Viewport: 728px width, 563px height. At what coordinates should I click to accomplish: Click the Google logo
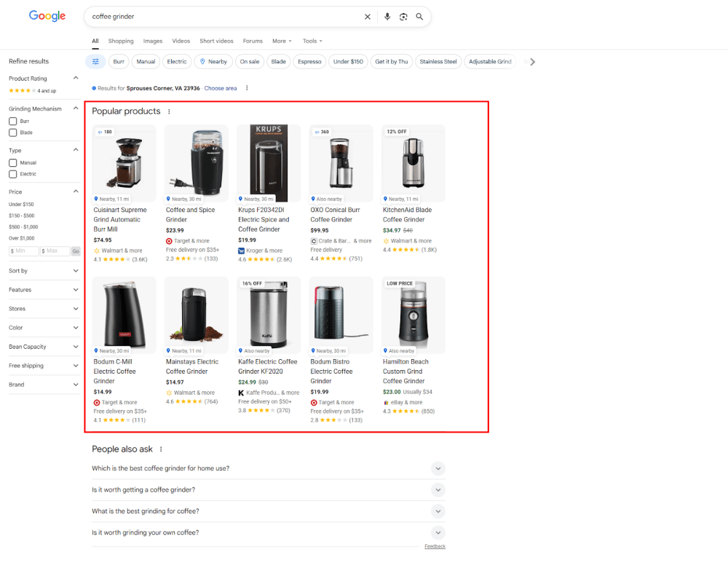click(47, 16)
